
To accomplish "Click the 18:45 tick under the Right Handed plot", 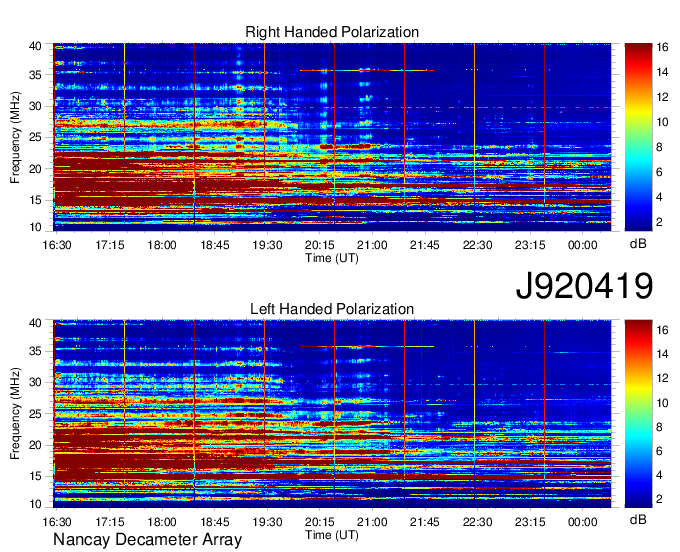I will 215,245.
